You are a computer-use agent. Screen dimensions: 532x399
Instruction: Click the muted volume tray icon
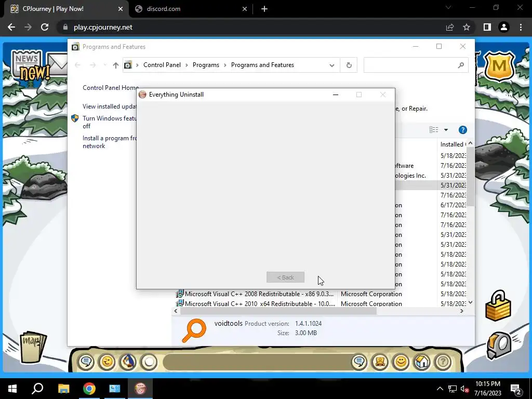(464, 389)
